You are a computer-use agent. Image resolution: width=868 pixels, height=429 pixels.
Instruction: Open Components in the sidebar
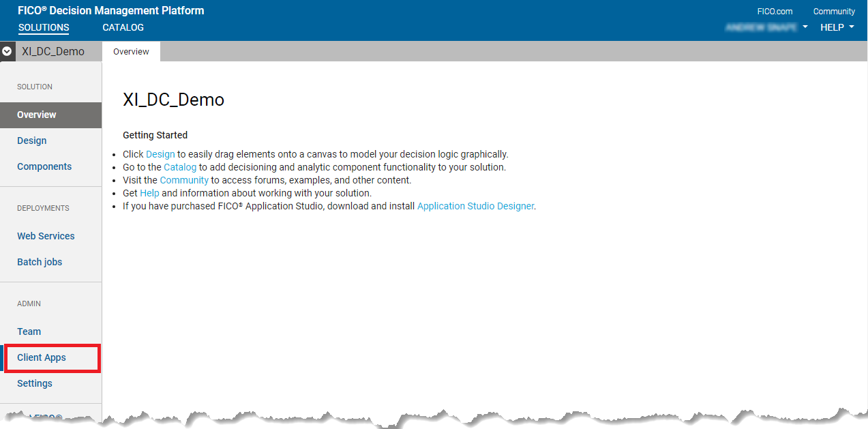(44, 166)
